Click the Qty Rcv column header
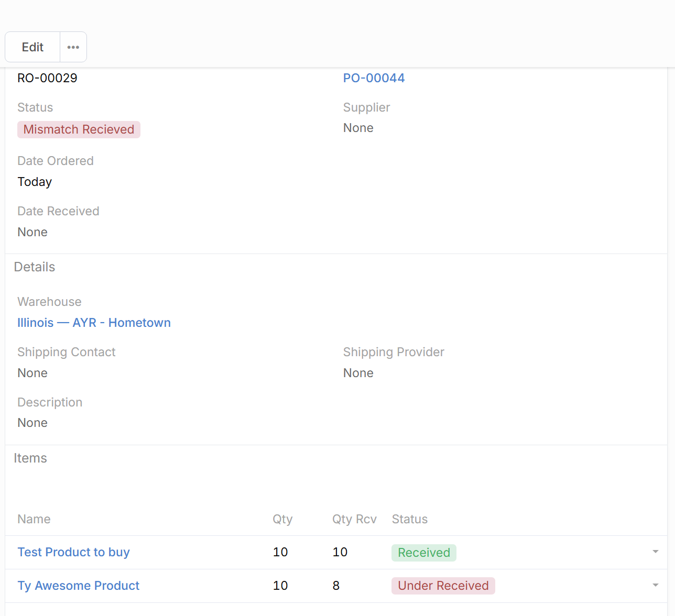Viewport: 675px width, 616px height. click(354, 519)
